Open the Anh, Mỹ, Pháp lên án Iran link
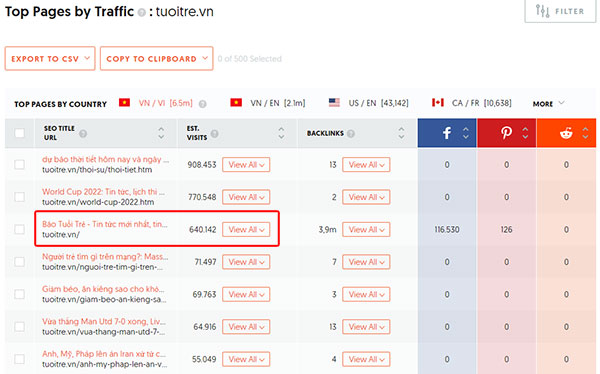Screen dimensions: 600x374 coord(104,354)
